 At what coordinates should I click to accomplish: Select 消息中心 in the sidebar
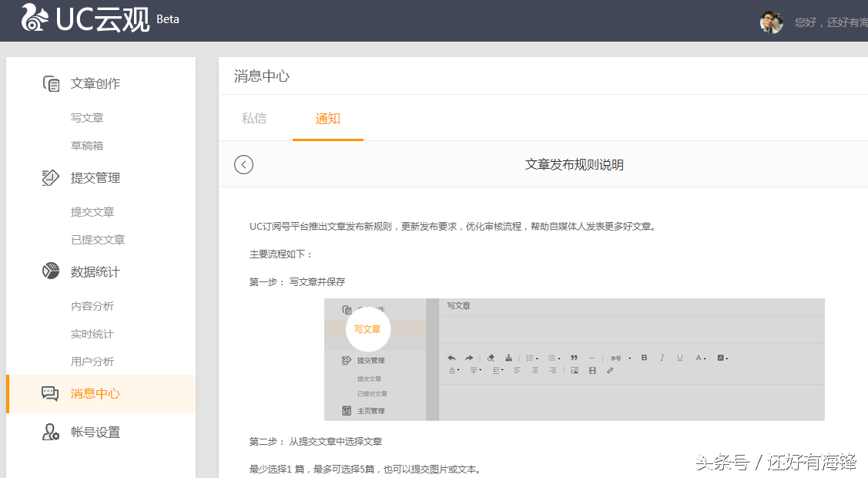click(95, 393)
